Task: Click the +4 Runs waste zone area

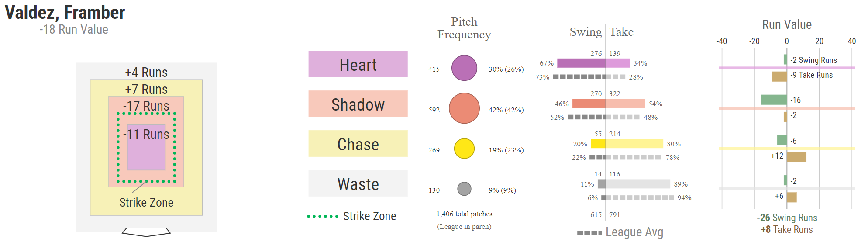Action: pos(146,71)
